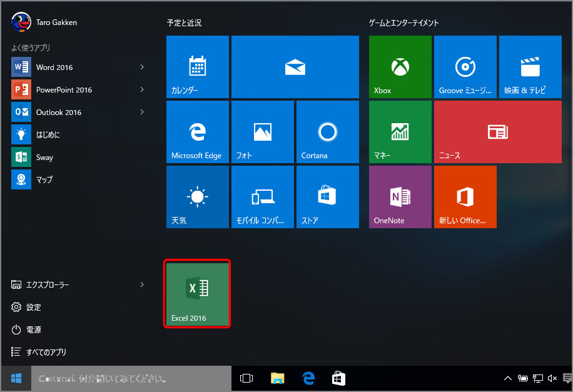Launch the Microsoft Edge tile
This screenshot has height=392, width=573.
point(197,132)
